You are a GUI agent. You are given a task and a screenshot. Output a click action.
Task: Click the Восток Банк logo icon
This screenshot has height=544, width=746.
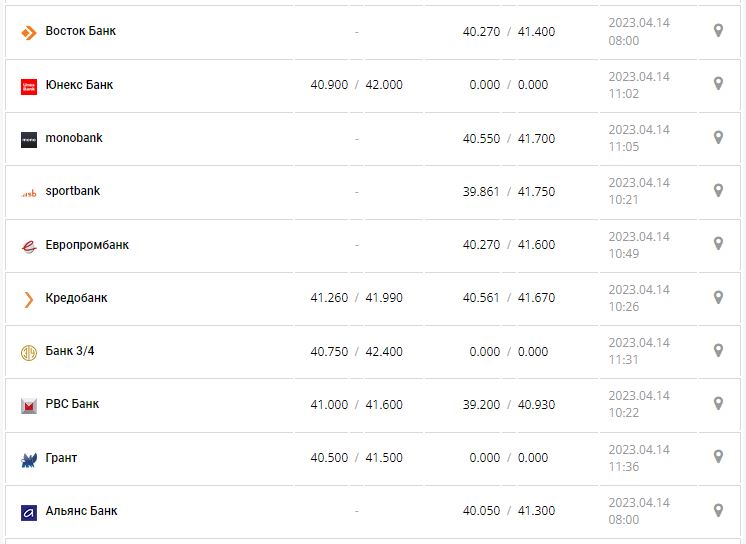coord(28,32)
